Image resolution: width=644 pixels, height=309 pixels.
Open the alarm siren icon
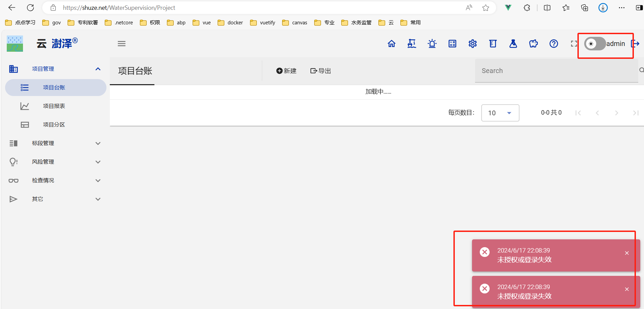[432, 44]
